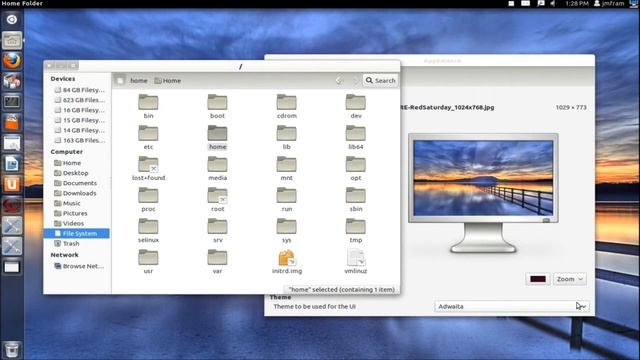Select File System in sidebar
The image size is (640, 360).
coord(77,233)
